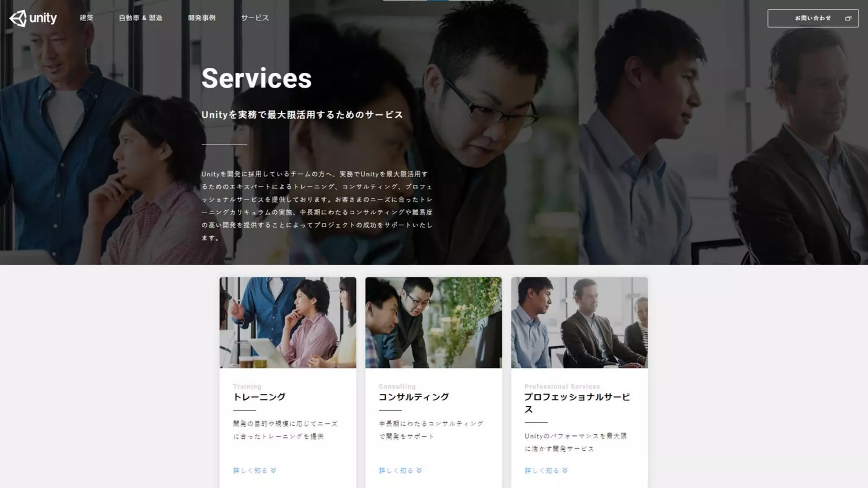Click the お問い合わせ button
The height and width of the screenshot is (488, 868).
813,18
